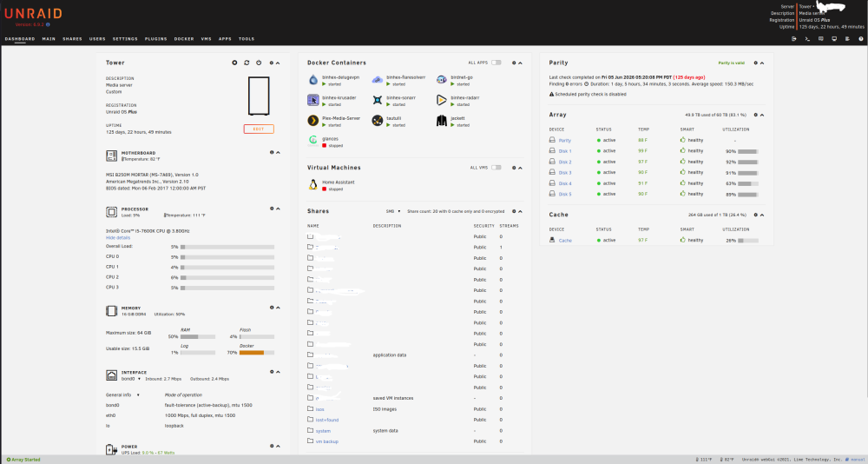Click the Motherboard info icon

tap(272, 152)
